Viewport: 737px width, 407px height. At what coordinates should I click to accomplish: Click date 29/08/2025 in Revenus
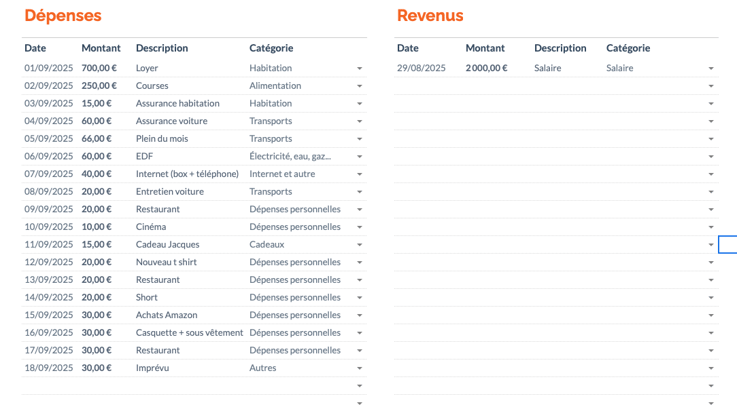point(421,68)
